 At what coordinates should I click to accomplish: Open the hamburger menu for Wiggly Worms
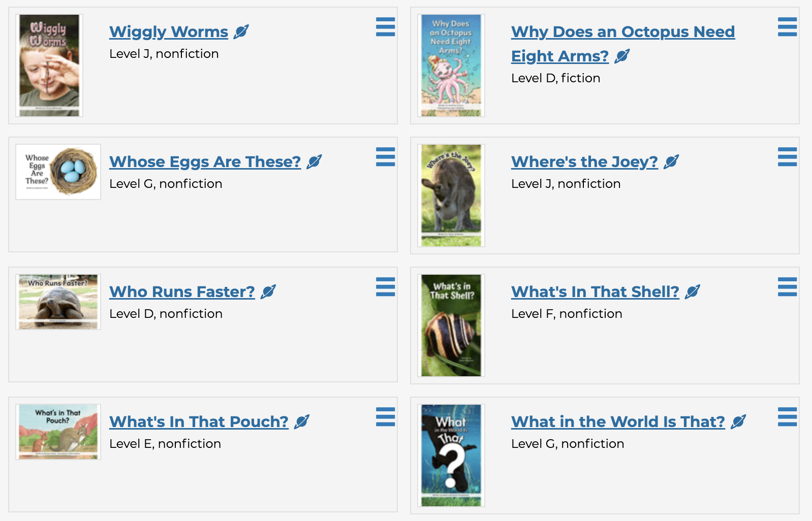pos(385,27)
